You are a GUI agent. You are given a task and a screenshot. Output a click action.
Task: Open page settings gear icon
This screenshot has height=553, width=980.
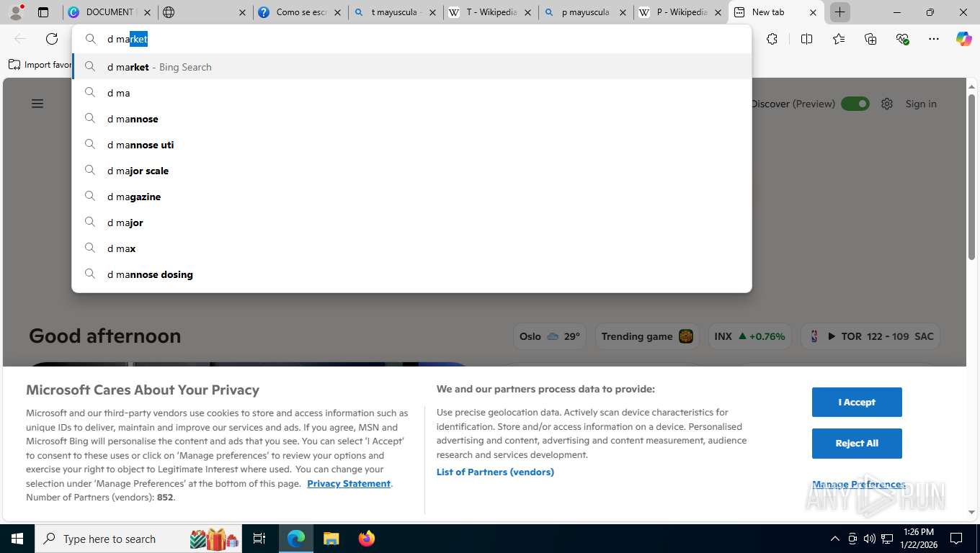[887, 104]
